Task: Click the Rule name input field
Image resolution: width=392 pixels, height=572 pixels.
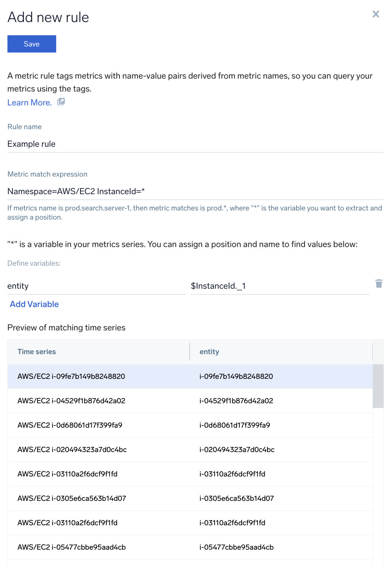Action: click(195, 144)
